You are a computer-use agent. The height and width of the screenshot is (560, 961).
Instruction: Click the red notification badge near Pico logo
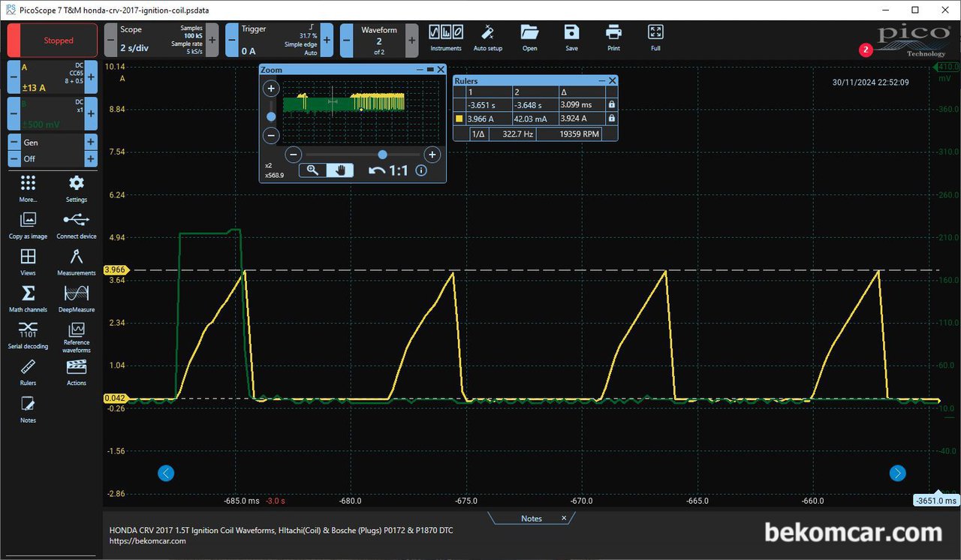[866, 50]
